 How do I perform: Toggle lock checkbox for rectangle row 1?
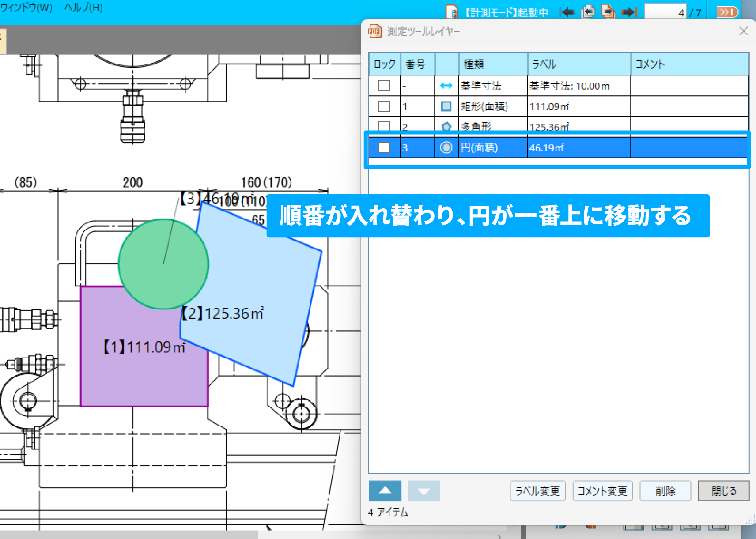[384, 106]
